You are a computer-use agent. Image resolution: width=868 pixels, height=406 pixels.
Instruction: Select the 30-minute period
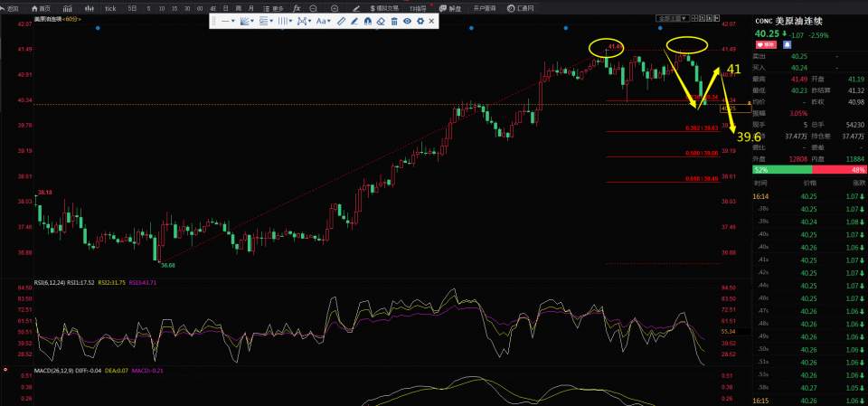click(x=187, y=9)
